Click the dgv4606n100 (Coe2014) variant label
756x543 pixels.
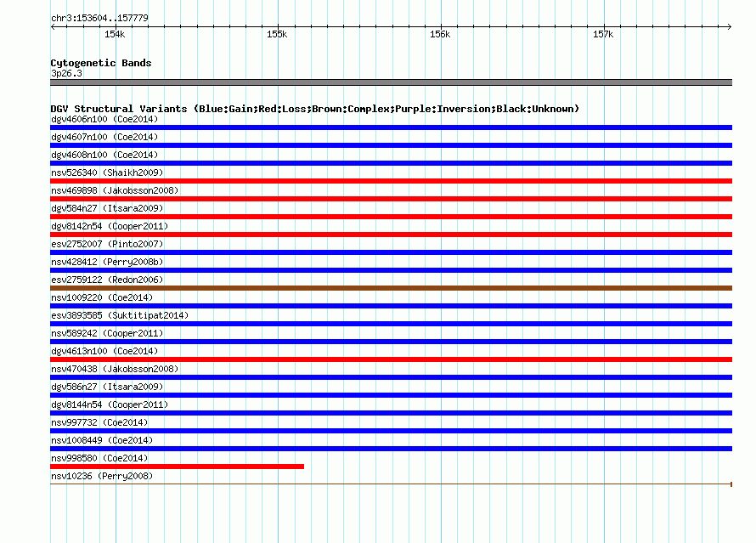coord(104,119)
